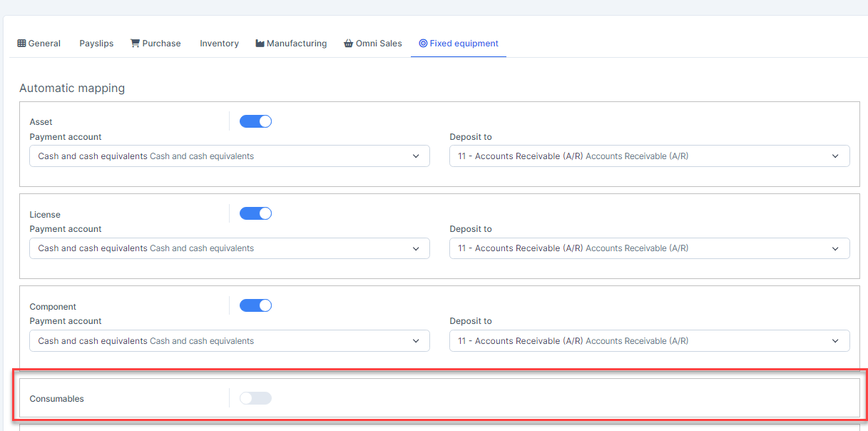Go to the Manufacturing tab
Viewport: 868px width, 431px height.
(296, 44)
